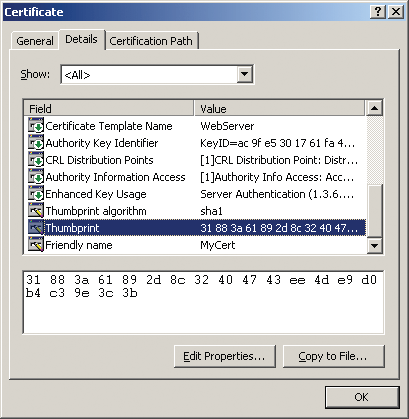Click the 31 88 3a 61 list value
Viewport: 409px width, 419px height.
[279, 228]
